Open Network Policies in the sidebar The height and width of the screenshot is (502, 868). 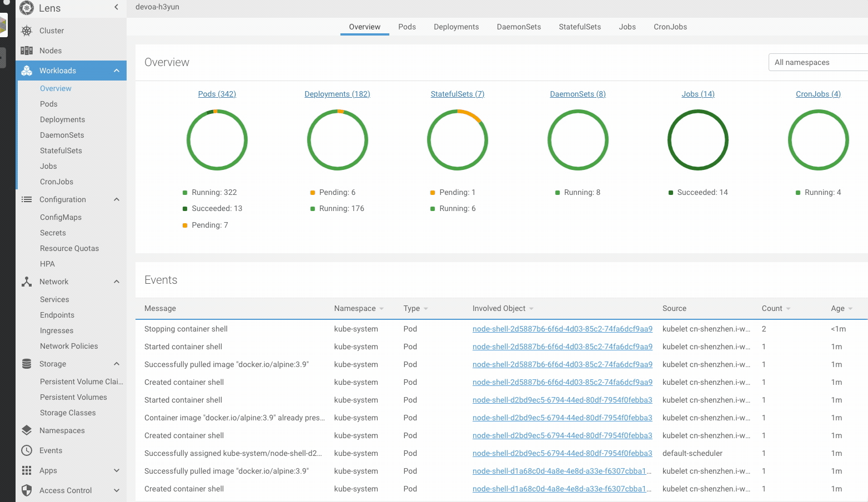(x=69, y=346)
